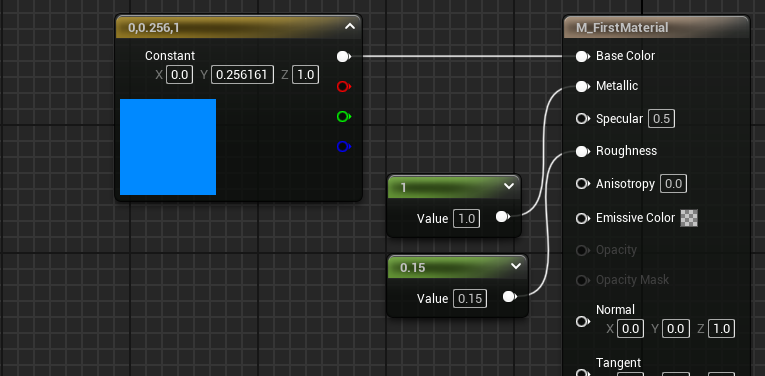This screenshot has height=376, width=765.
Task: Edit the Specular 0.5 value field
Action: (x=661, y=119)
